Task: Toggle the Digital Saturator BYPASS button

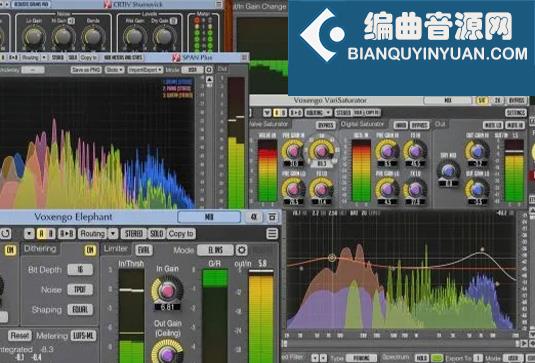Action: (x=420, y=125)
